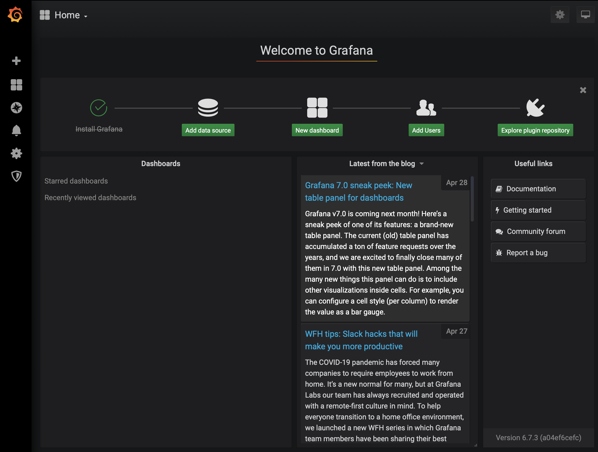Click the dashboard grid icon next to Home
Image resolution: width=598 pixels, height=452 pixels.
(x=45, y=15)
